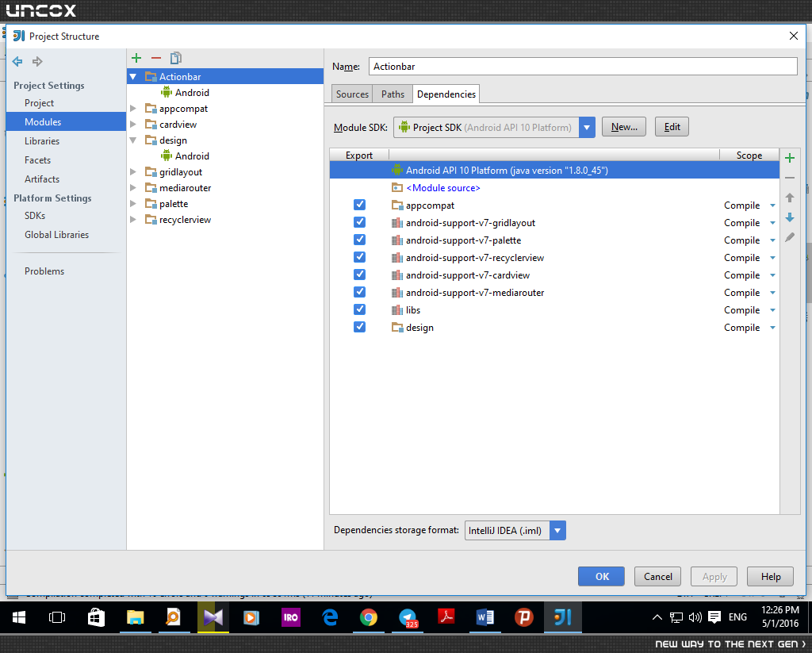Open Windows Start menu
This screenshot has height=653, width=812.
[x=19, y=617]
